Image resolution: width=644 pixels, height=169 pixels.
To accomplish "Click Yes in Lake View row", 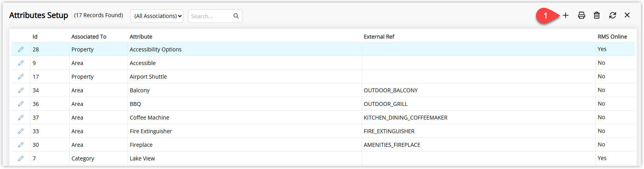I will pyautogui.click(x=602, y=158).
